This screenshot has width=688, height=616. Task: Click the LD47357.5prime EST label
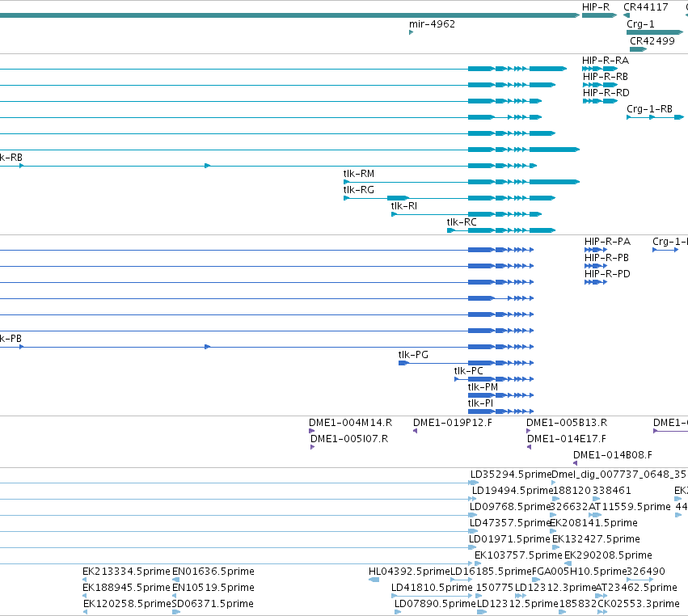(x=510, y=523)
